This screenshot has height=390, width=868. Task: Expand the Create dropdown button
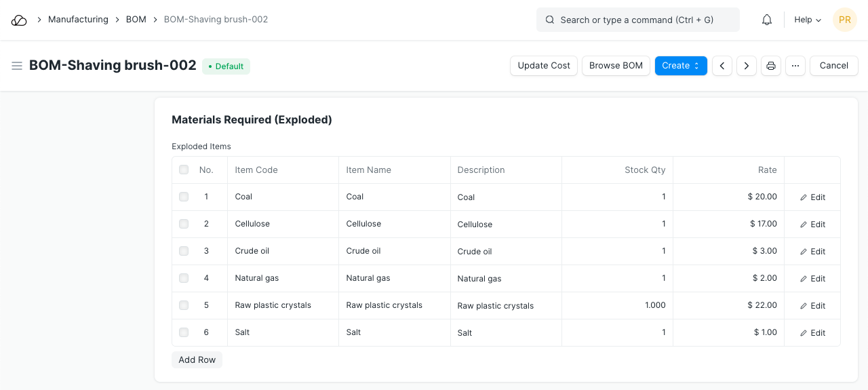point(681,66)
